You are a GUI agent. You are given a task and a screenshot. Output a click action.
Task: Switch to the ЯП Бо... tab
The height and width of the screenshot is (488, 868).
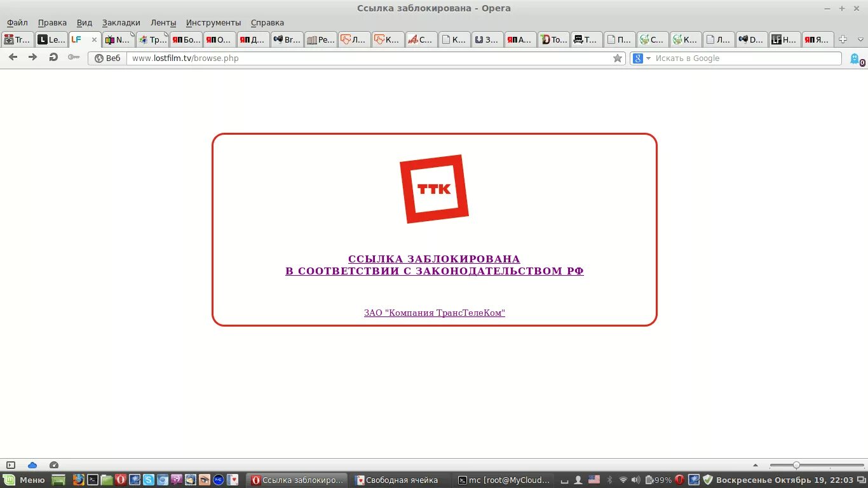click(x=186, y=39)
